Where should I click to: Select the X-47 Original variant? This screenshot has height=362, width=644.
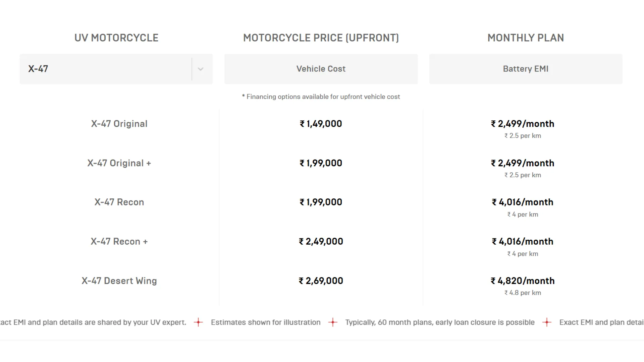point(119,124)
